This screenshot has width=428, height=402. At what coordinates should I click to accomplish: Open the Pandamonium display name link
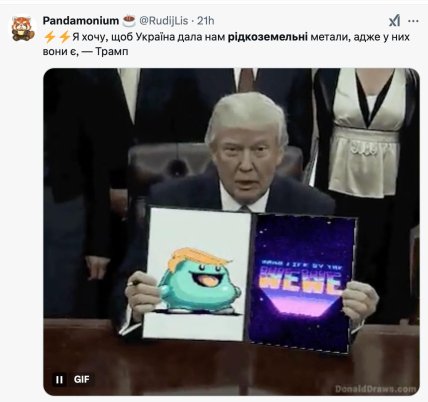click(x=81, y=21)
